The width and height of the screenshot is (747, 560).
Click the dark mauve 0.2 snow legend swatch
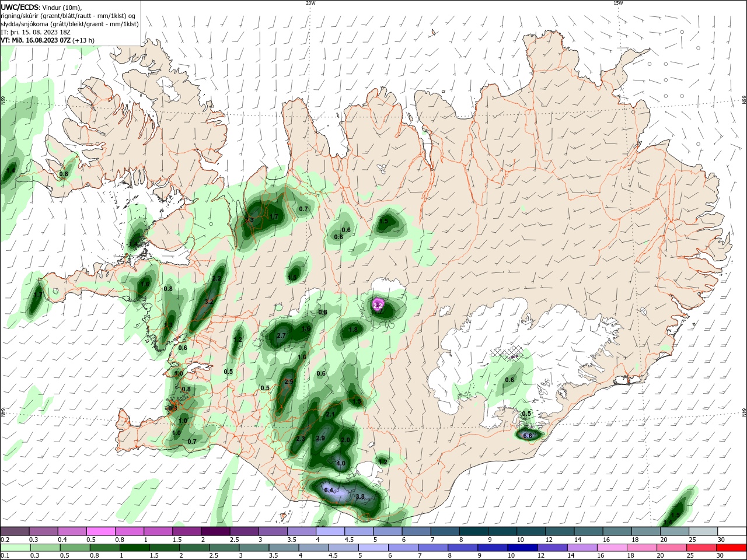(15, 531)
